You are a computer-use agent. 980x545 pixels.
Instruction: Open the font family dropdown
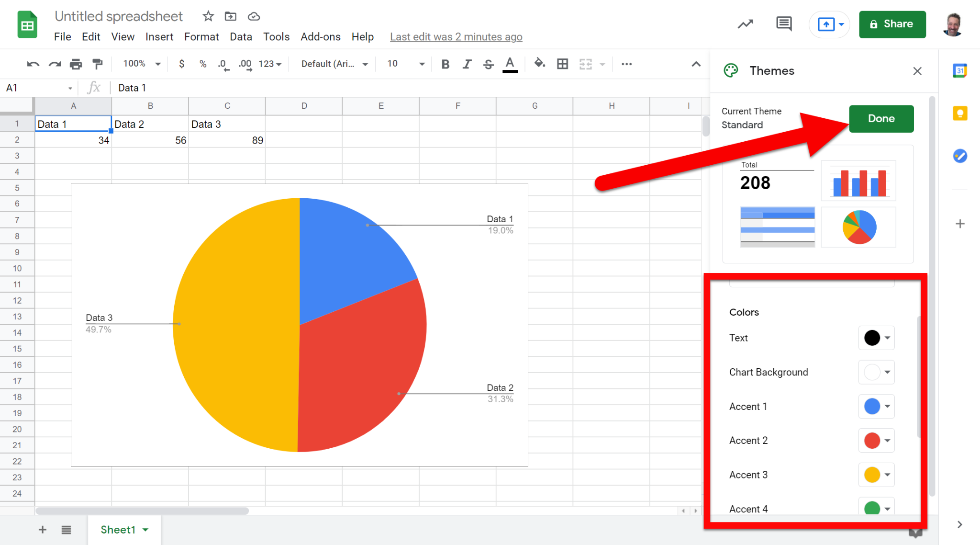334,64
